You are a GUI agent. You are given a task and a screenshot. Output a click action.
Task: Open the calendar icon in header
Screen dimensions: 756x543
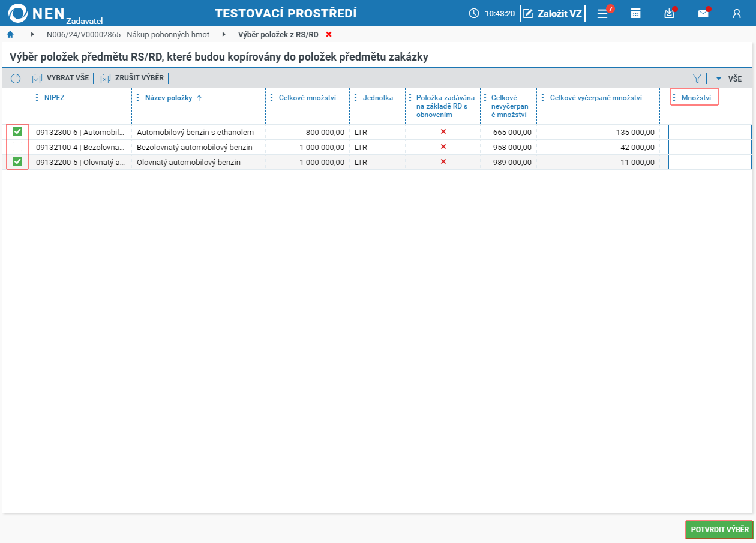(636, 13)
